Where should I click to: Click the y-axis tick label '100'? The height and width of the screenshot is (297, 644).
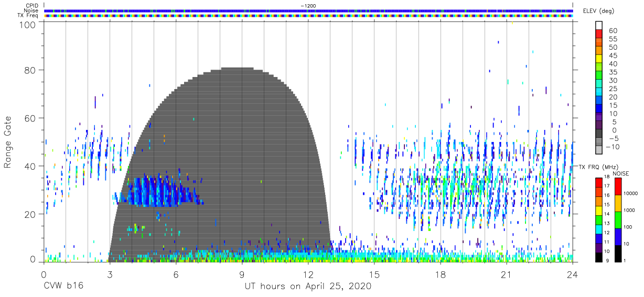28,24
